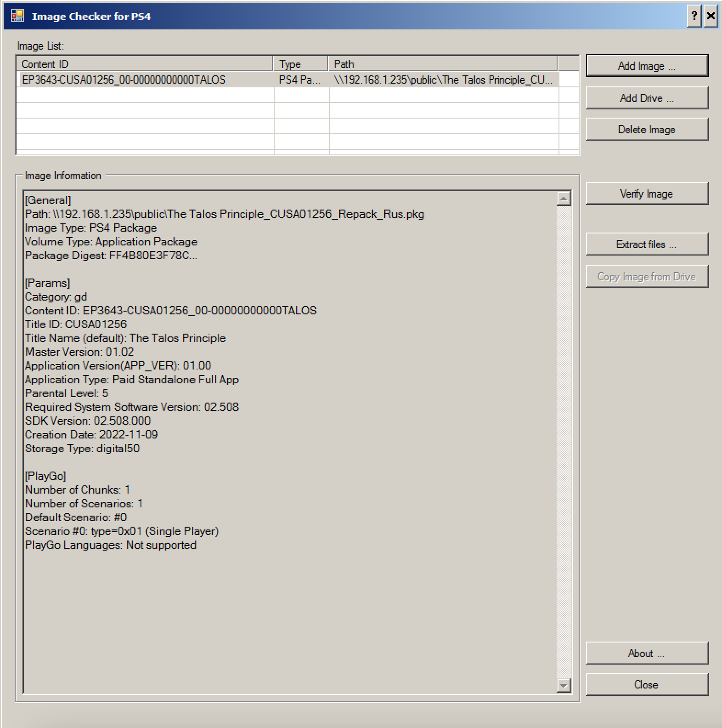Click the Default Scenario: #0 line
722x728 pixels.
coord(76,518)
